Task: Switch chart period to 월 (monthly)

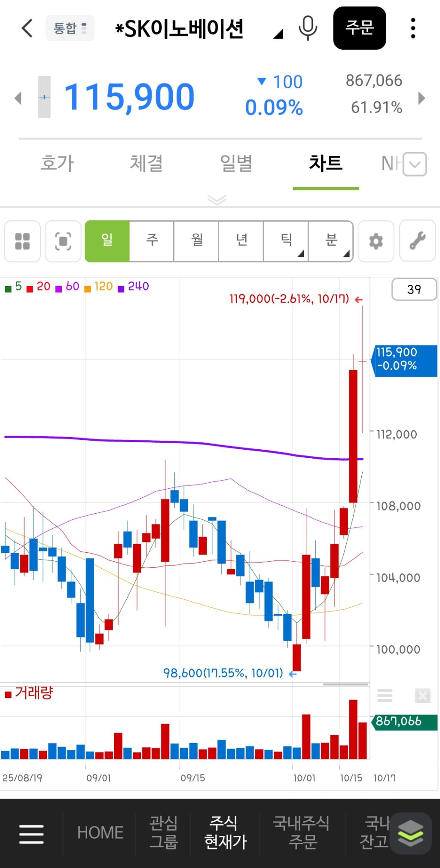Action: tap(197, 241)
